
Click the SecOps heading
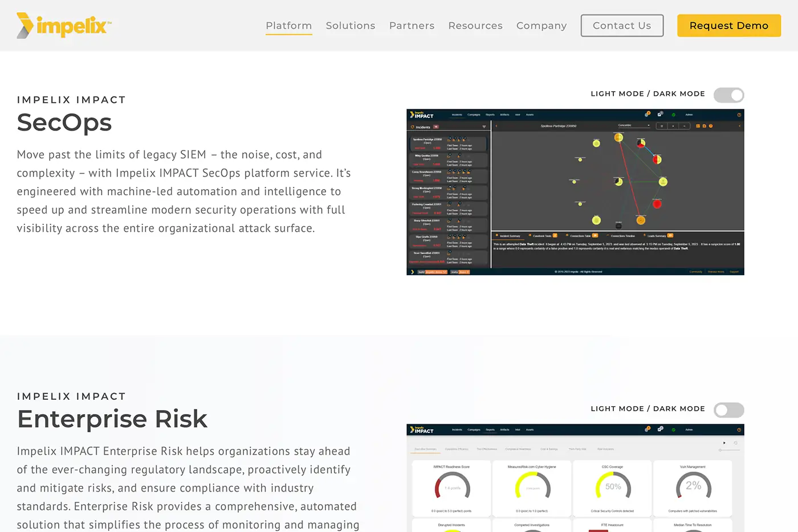pos(64,122)
